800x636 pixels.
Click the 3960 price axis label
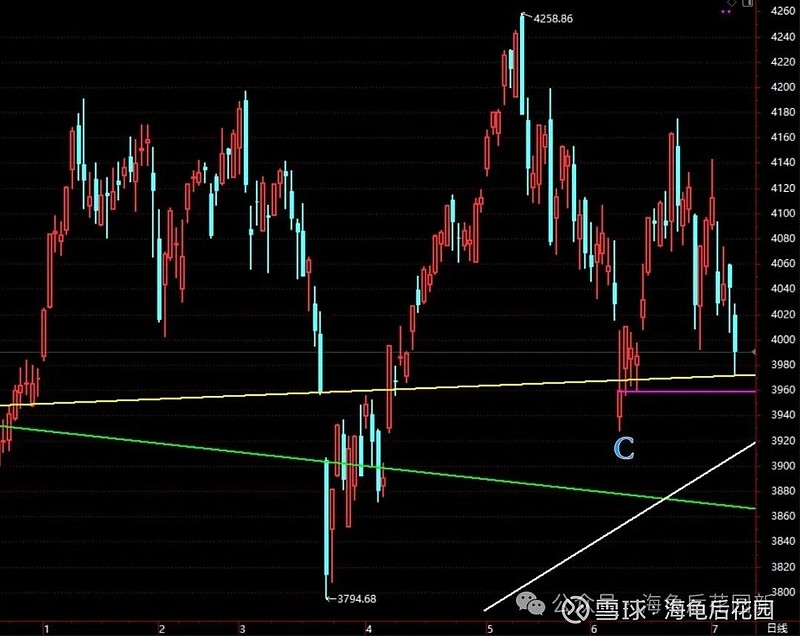pyautogui.click(x=783, y=390)
